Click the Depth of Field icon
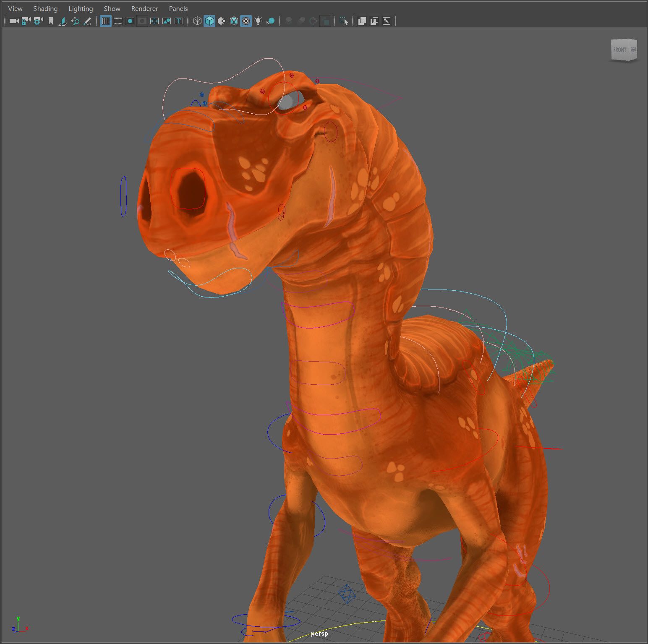 point(325,21)
